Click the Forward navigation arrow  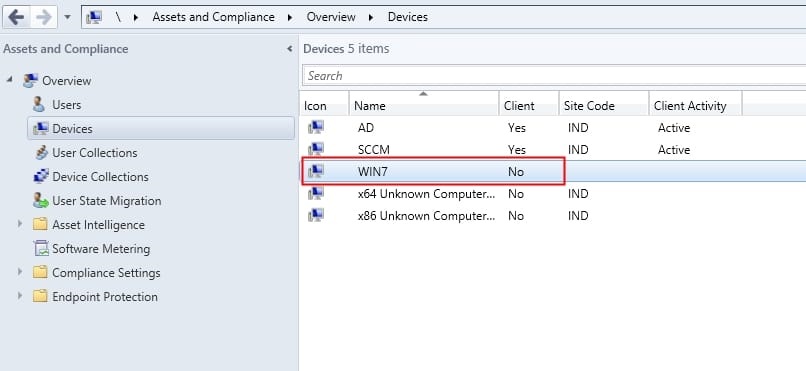tap(44, 17)
